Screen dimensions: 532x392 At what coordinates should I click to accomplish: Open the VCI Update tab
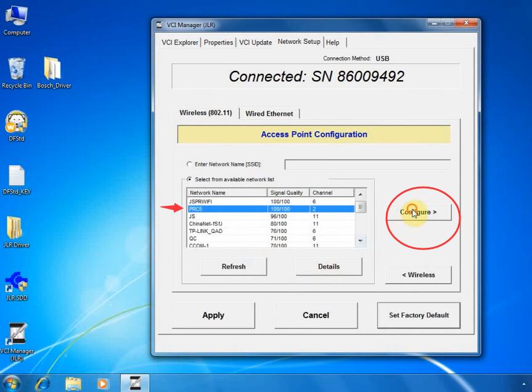tap(255, 43)
